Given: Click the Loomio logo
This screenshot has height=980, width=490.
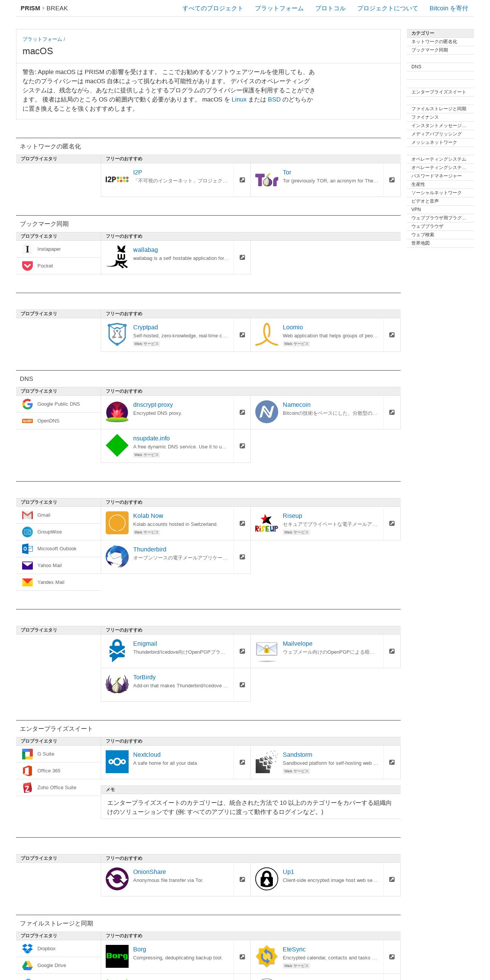Looking at the screenshot, I should pyautogui.click(x=266, y=334).
